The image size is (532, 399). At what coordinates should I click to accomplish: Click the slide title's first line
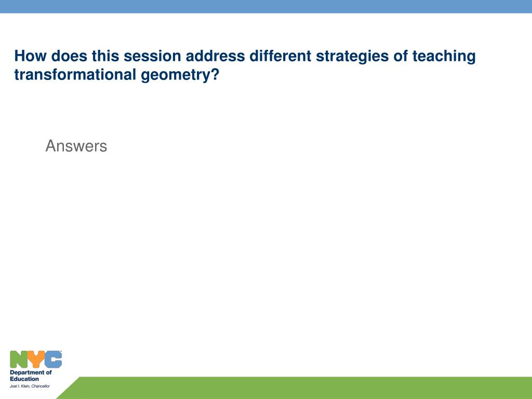pyautogui.click(x=245, y=56)
